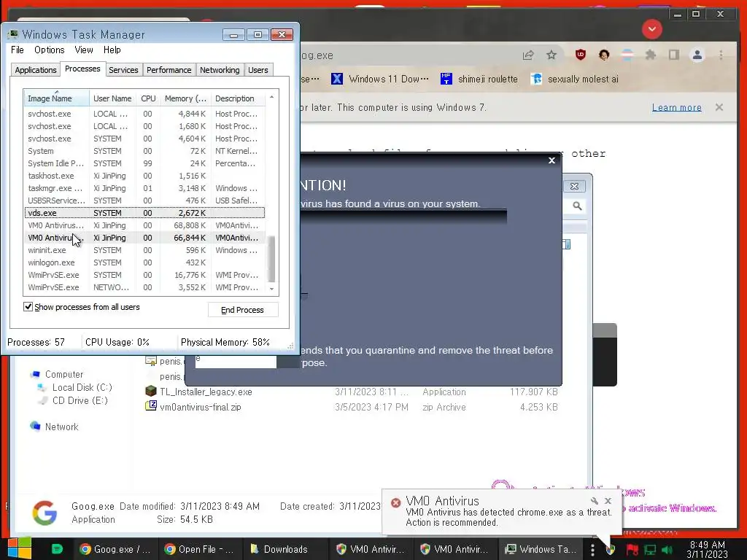Image resolution: width=747 pixels, height=560 pixels.
Task: Show hidden tray icons via dots
Action: (x=592, y=550)
